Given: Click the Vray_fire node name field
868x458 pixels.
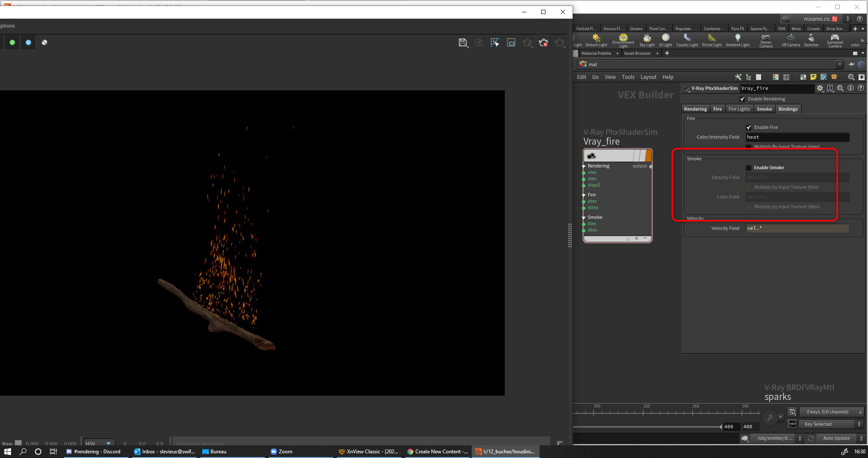Looking at the screenshot, I should tap(776, 88).
